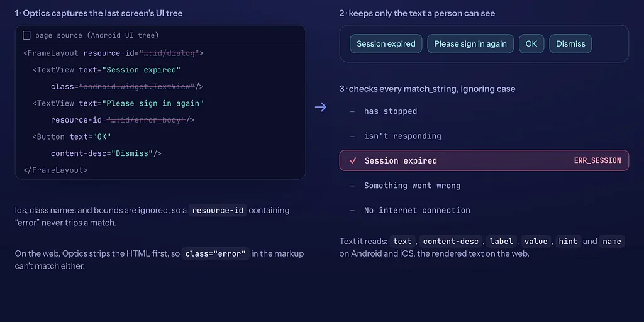Click the 'Session expired' chip
Screen dimensions: 644x322
click(386, 43)
